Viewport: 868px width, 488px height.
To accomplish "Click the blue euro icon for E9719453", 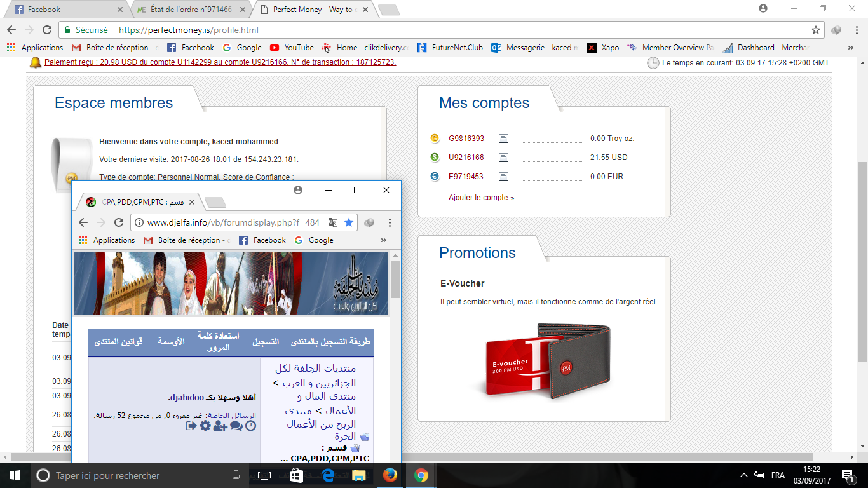I will coord(435,177).
